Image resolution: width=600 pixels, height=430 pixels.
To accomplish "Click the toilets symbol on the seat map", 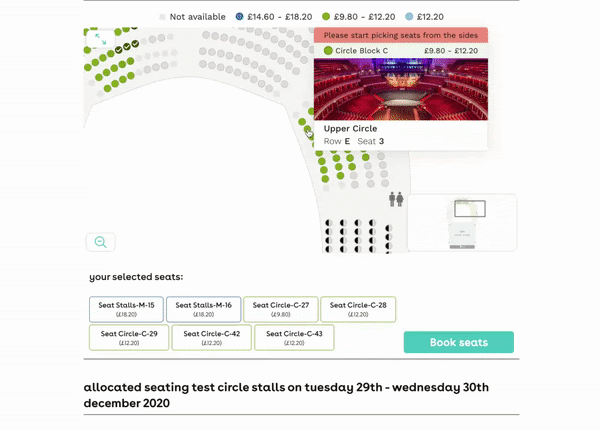I will [396, 199].
